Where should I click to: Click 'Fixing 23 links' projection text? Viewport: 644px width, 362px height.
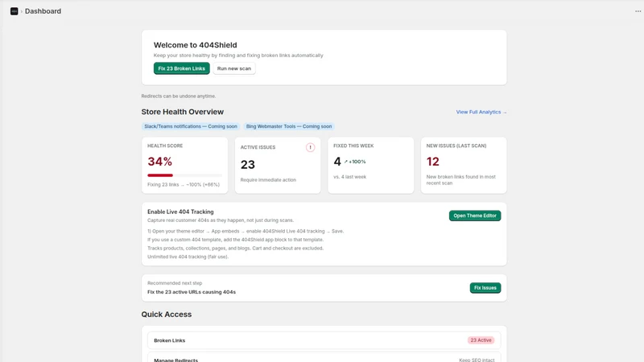(x=184, y=185)
